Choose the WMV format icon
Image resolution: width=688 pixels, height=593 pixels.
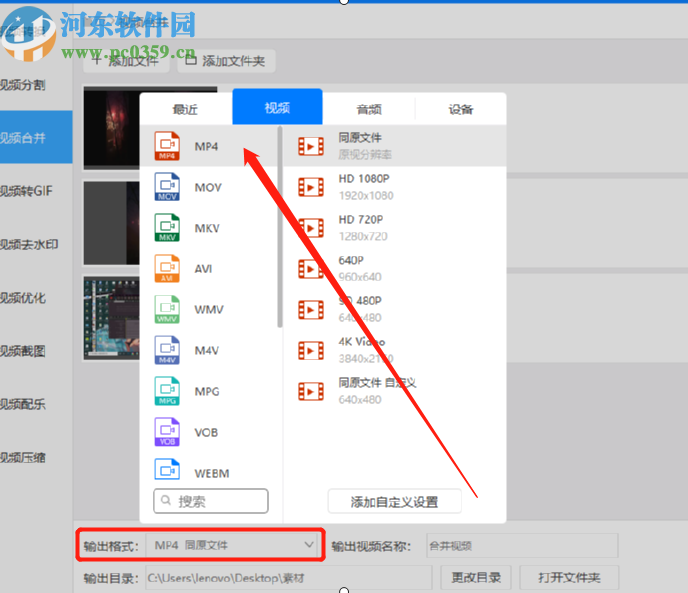point(167,309)
